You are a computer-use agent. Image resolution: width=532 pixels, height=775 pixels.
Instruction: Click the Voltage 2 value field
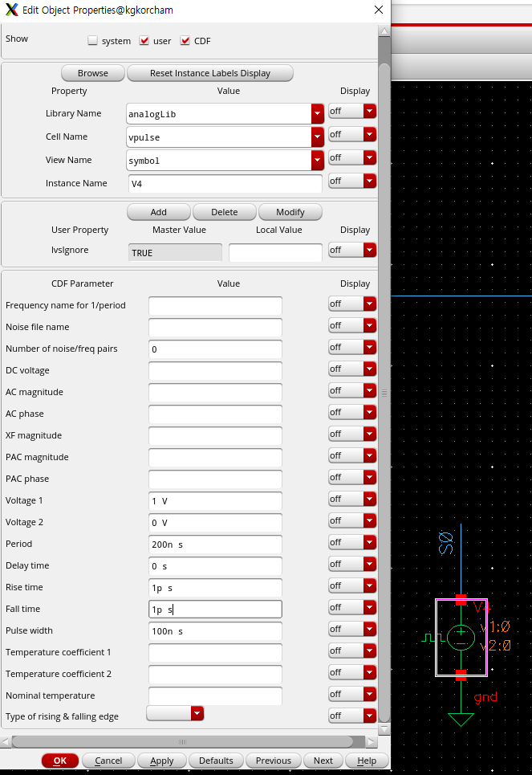click(x=215, y=523)
